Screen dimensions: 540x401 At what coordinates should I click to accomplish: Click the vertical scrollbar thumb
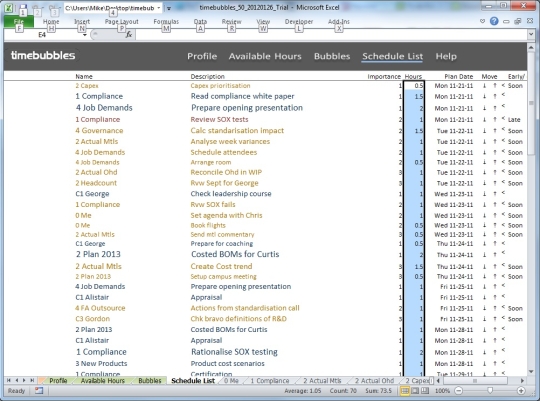pyautogui.click(x=531, y=103)
